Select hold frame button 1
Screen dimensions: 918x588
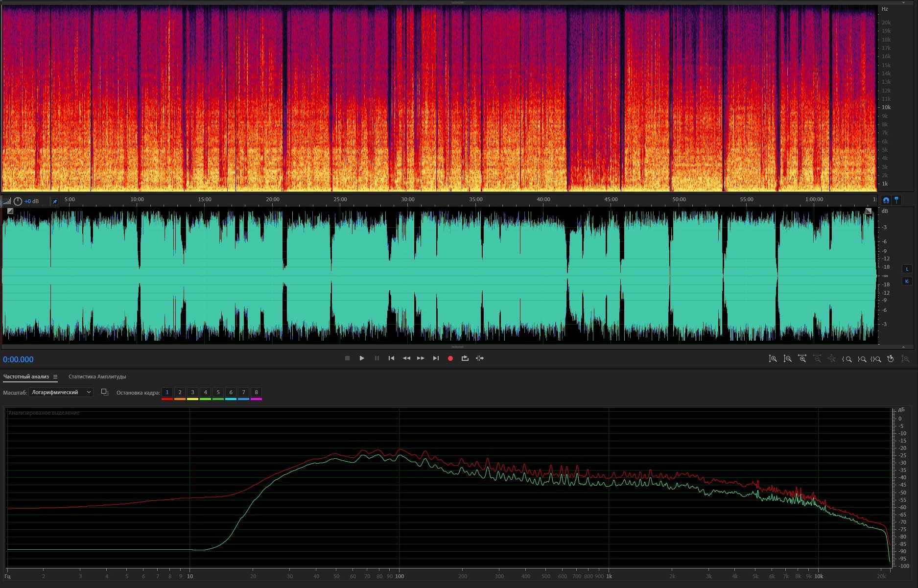point(167,392)
